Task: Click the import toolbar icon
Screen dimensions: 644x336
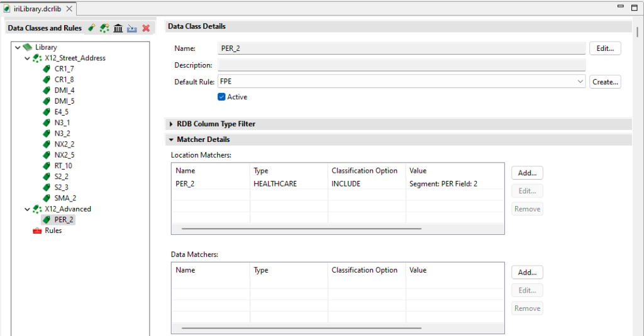Action: point(132,28)
